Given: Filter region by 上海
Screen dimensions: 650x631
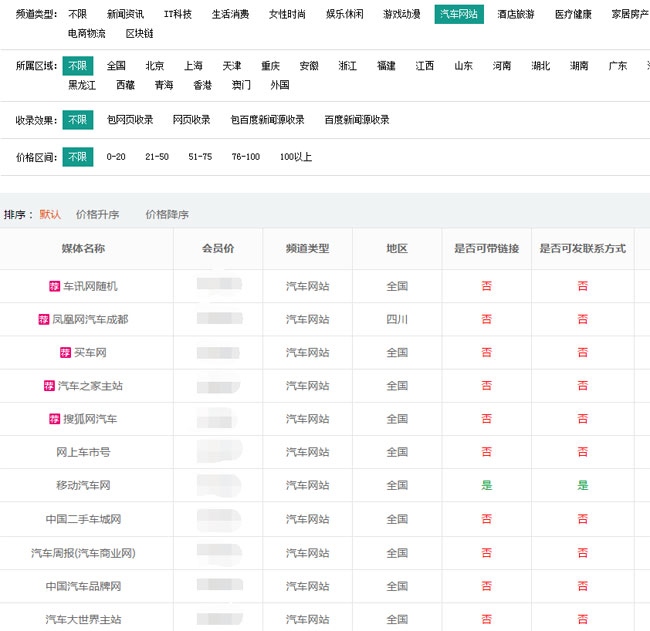Looking at the screenshot, I should [x=193, y=66].
